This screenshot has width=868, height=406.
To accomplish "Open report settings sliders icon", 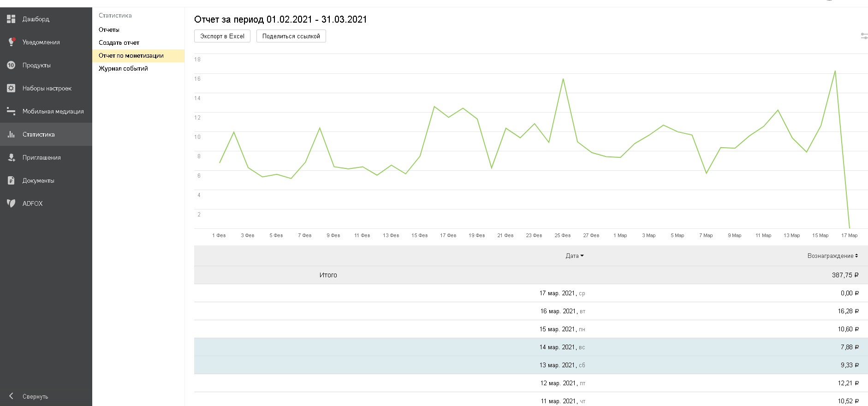I will pos(864,36).
